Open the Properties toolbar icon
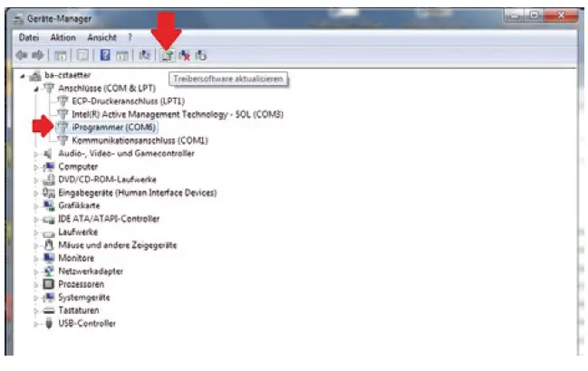Image resolution: width=588 pixels, height=371 pixels. tap(82, 55)
